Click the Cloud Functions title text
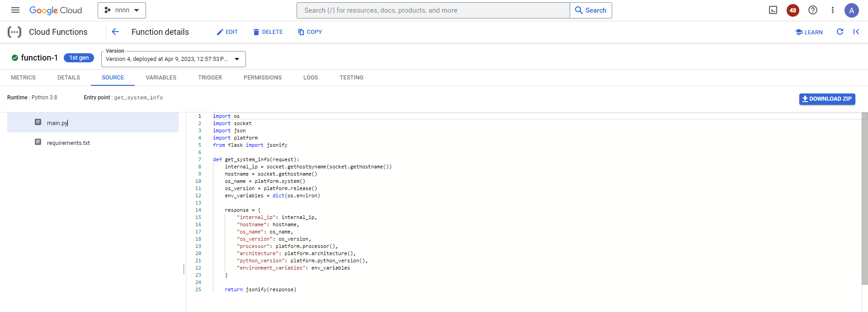 58,32
